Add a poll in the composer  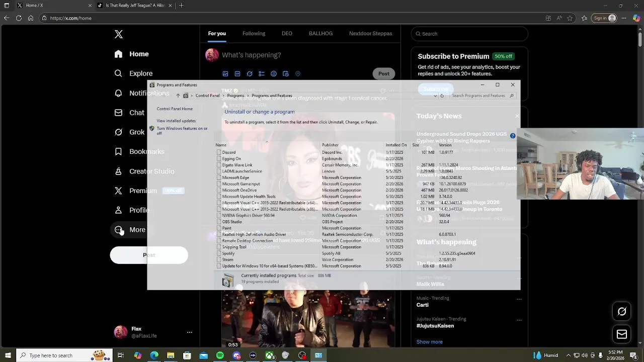262,74
